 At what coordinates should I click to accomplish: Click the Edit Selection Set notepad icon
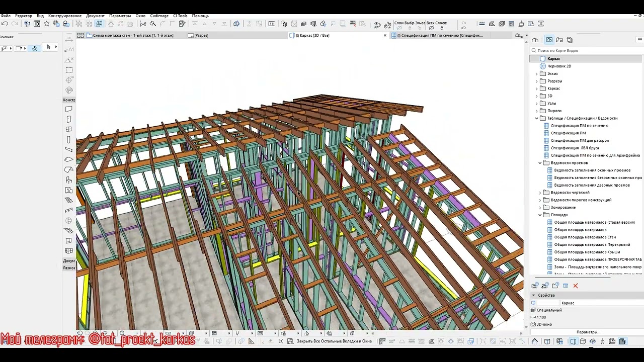point(182,24)
